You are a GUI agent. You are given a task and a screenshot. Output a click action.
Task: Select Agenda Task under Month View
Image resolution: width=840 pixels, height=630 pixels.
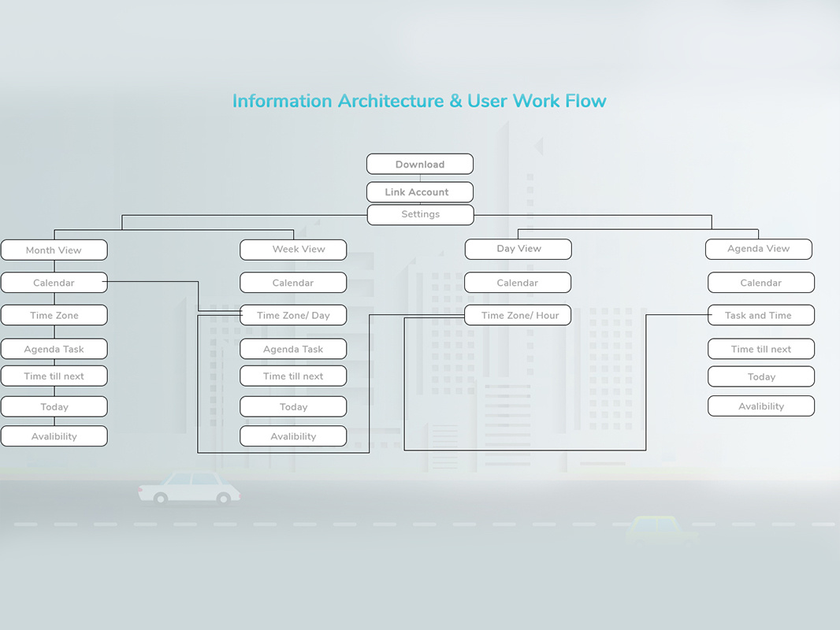(x=54, y=349)
